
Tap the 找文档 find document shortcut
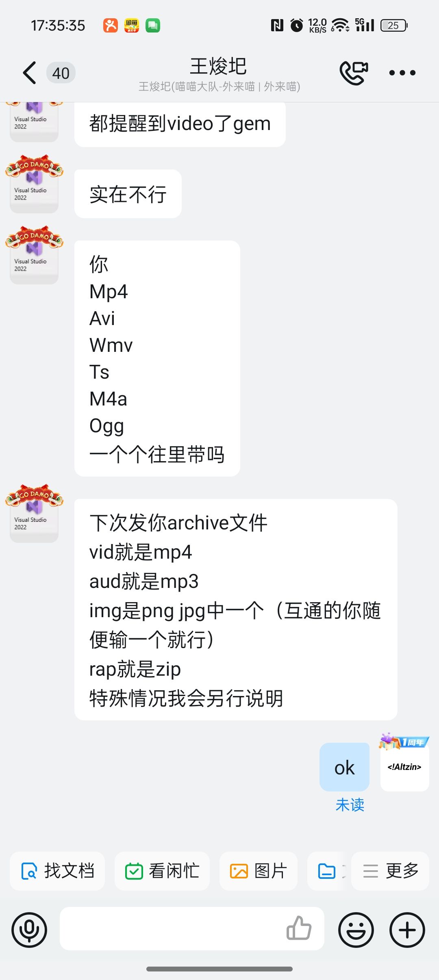coord(57,871)
